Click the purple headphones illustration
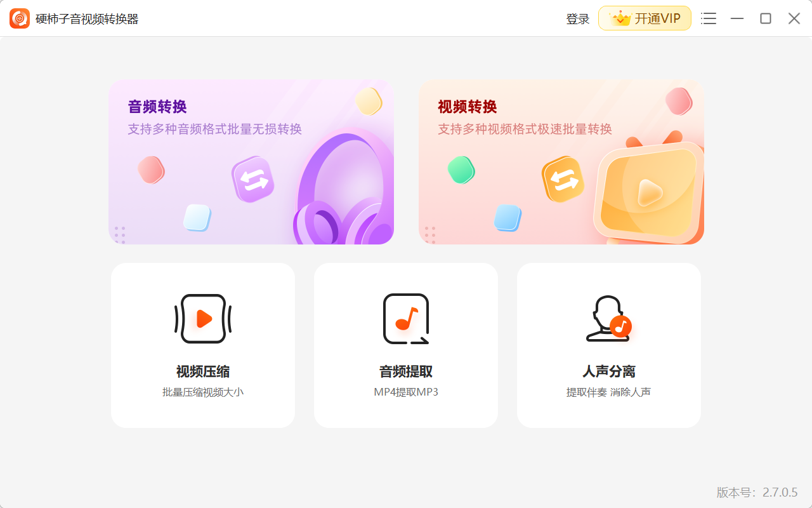 [x=343, y=187]
